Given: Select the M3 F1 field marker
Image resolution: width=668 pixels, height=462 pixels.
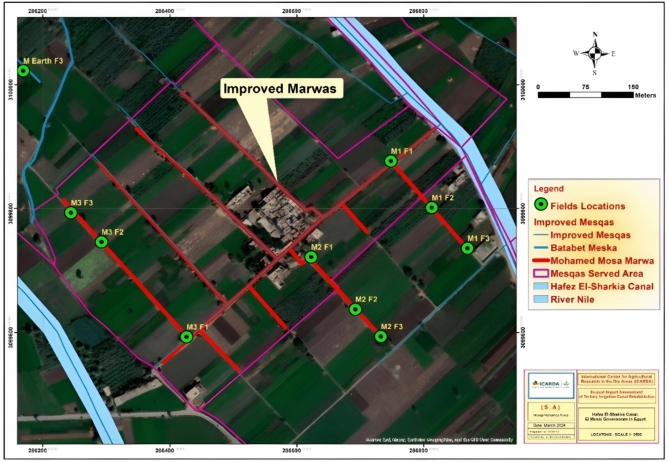Looking at the screenshot, I should [x=186, y=337].
